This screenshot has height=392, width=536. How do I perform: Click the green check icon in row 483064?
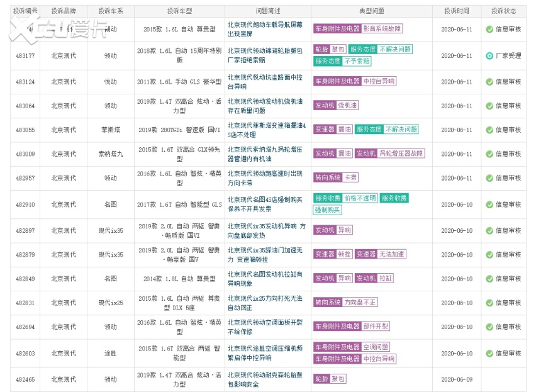coord(489,106)
